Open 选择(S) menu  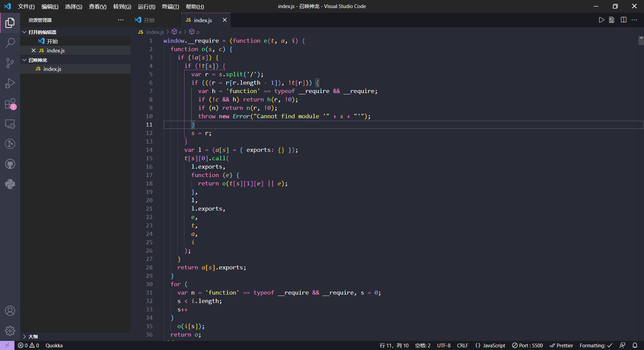point(73,6)
